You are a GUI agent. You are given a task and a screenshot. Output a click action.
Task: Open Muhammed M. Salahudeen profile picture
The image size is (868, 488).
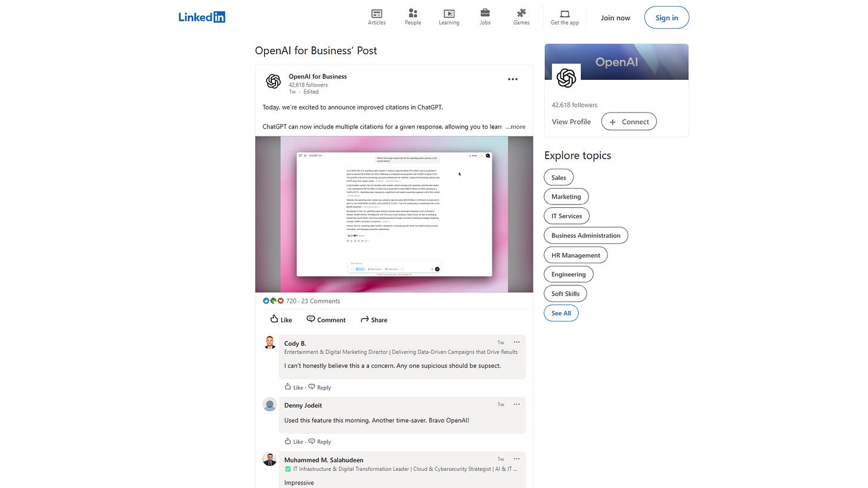tap(269, 459)
